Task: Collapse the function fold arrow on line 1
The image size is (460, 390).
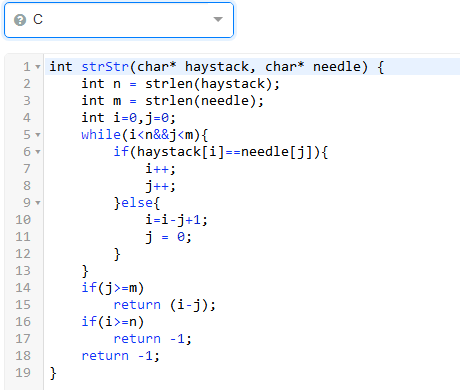Action: coord(38,67)
